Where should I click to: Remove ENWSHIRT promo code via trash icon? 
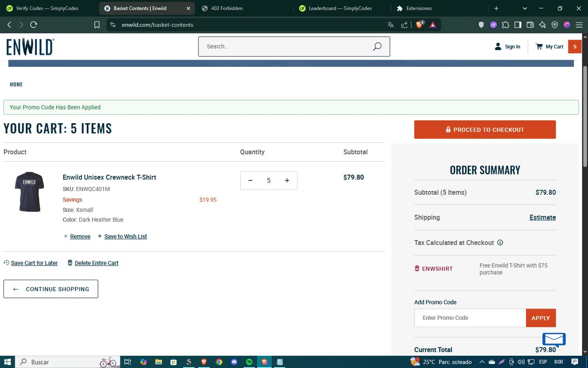point(417,268)
